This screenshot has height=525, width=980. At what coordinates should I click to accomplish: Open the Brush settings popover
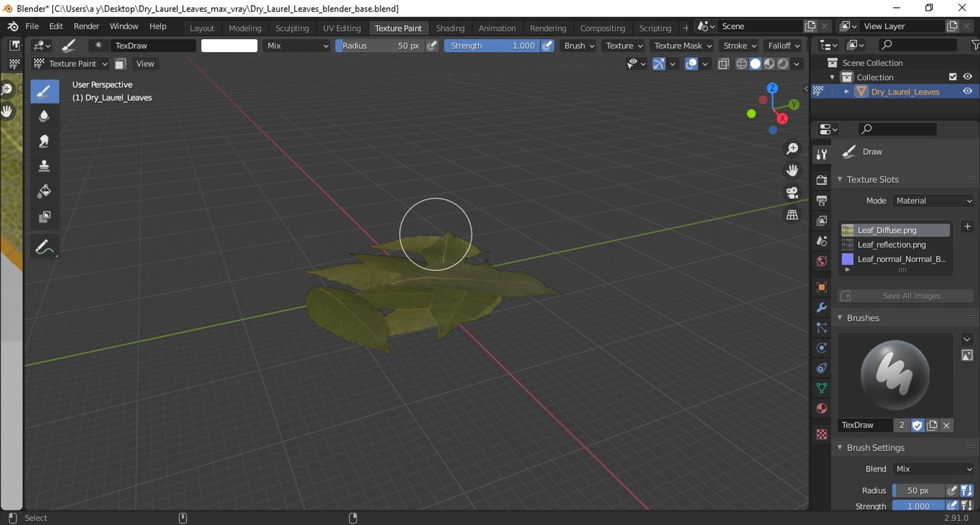coord(579,45)
